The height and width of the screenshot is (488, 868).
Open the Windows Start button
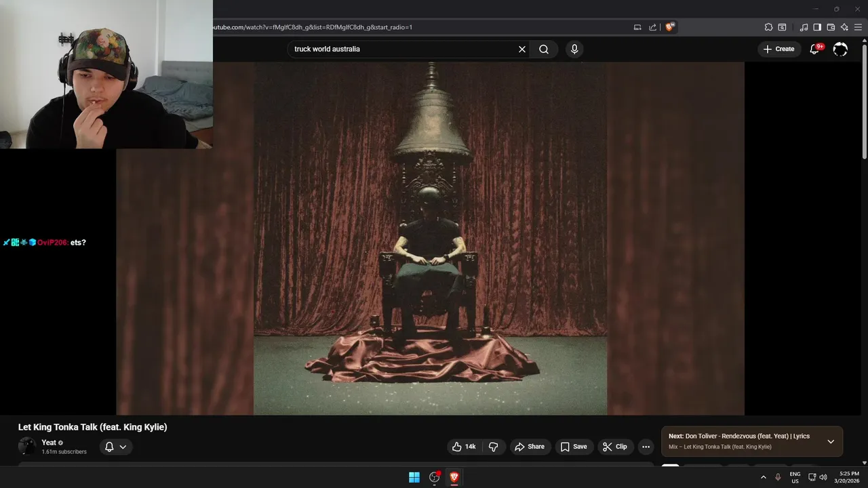pos(414,477)
